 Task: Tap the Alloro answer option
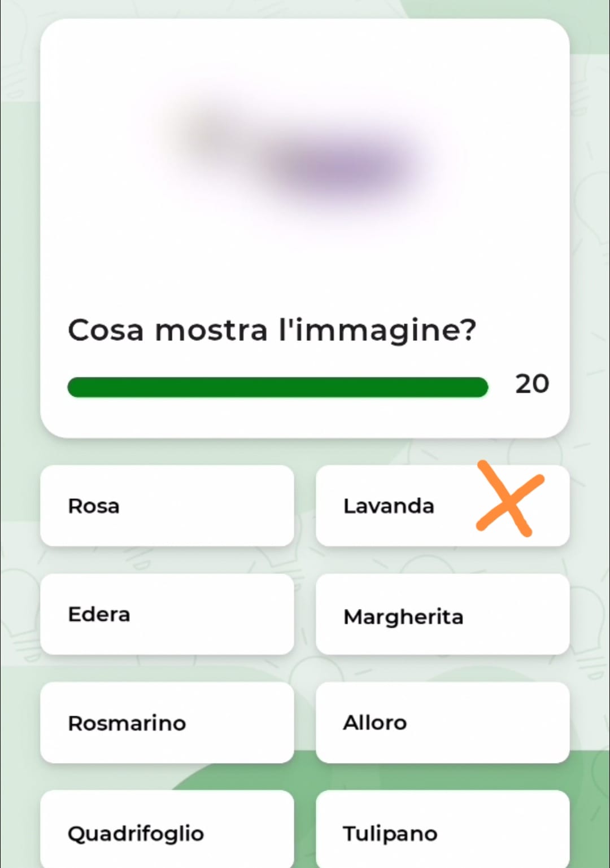pos(442,722)
